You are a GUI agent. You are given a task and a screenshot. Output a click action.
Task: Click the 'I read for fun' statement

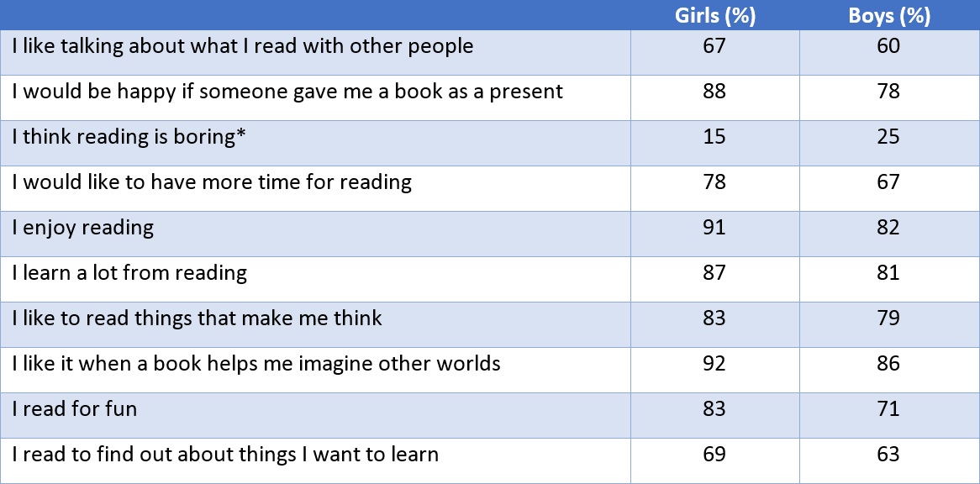coord(74,409)
